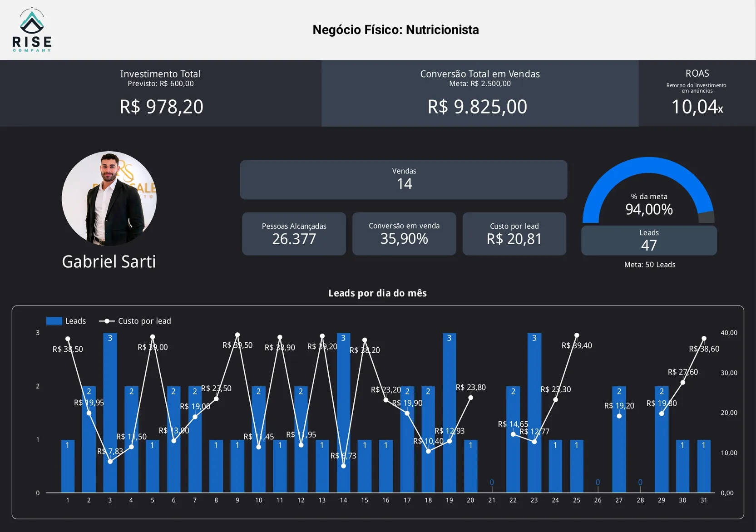Viewport: 756px width, 532px height.
Task: Click the RISE Company logo
Action: (x=32, y=28)
